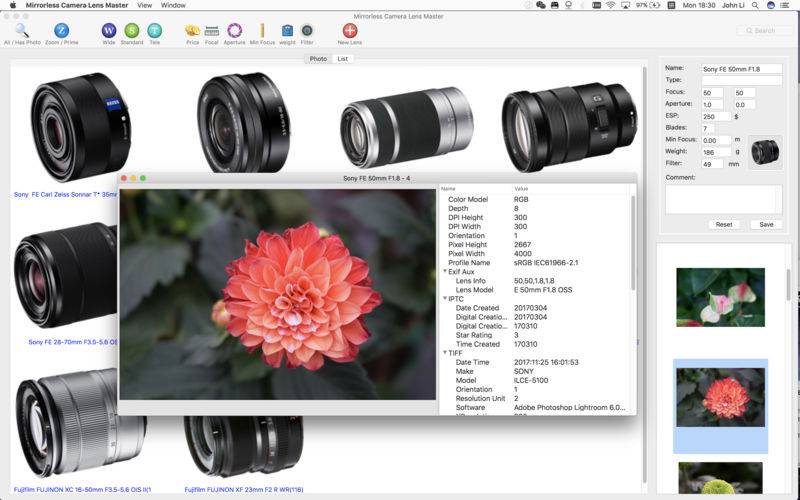Add a New Lens
The height and width of the screenshot is (500, 800).
click(349, 31)
